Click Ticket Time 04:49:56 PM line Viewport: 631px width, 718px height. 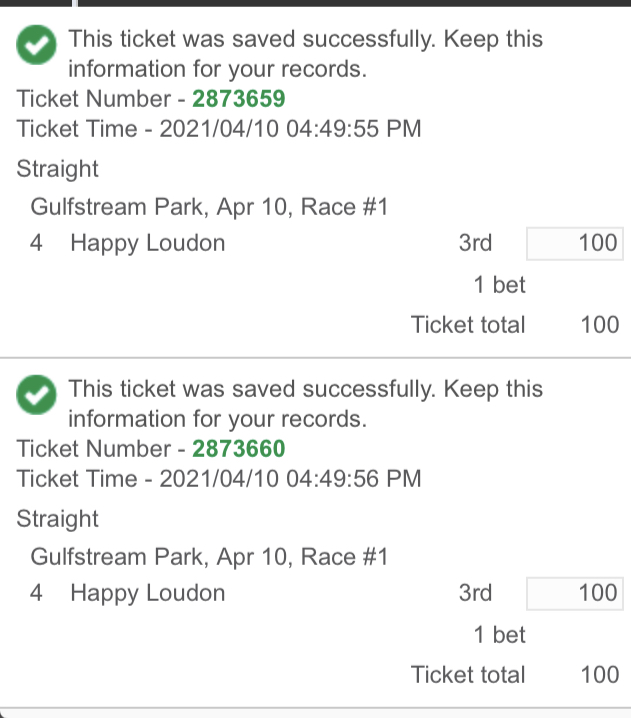pos(219,479)
